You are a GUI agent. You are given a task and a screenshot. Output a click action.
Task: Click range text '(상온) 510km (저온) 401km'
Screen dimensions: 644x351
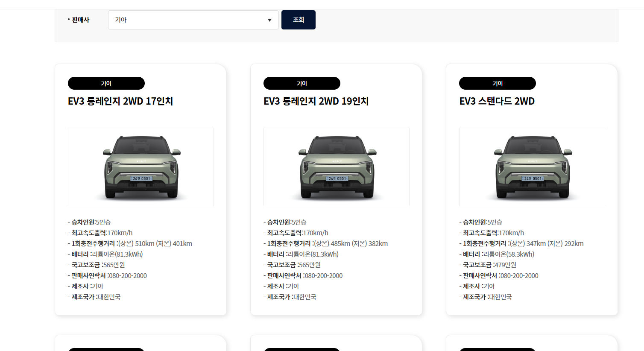(x=155, y=243)
